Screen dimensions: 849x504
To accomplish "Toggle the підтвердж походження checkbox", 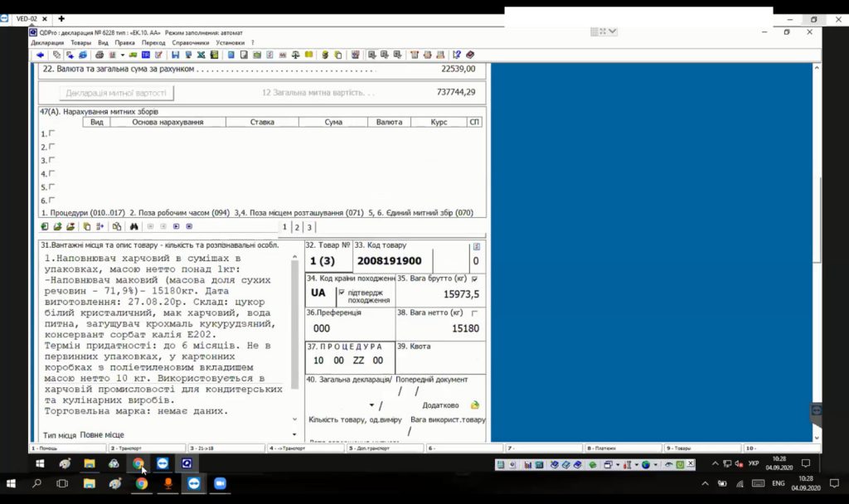I will [341, 292].
